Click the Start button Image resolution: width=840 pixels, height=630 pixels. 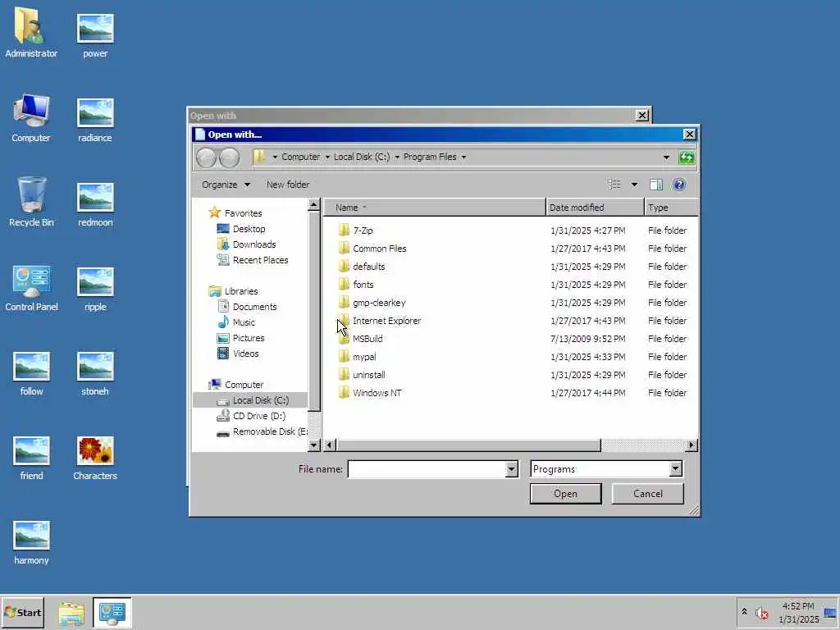coord(22,613)
